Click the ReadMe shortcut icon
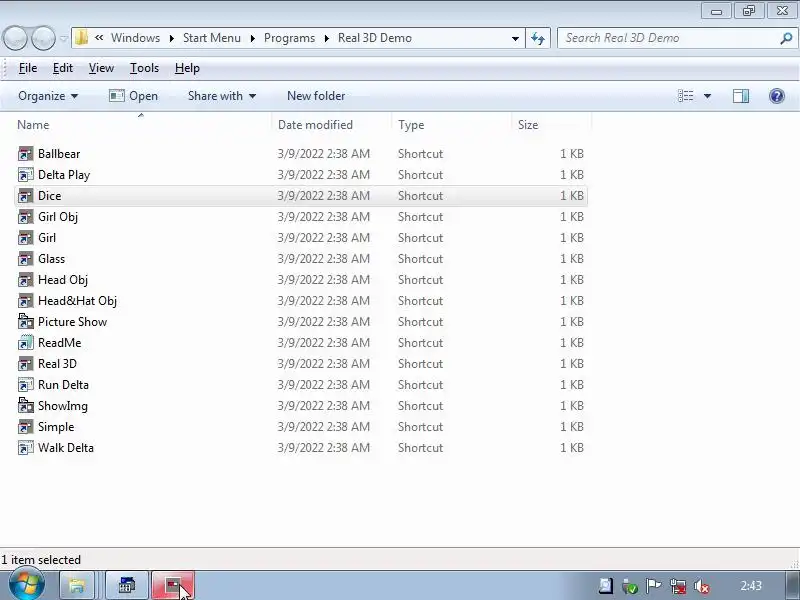The height and width of the screenshot is (600, 800). pyautogui.click(x=26, y=343)
